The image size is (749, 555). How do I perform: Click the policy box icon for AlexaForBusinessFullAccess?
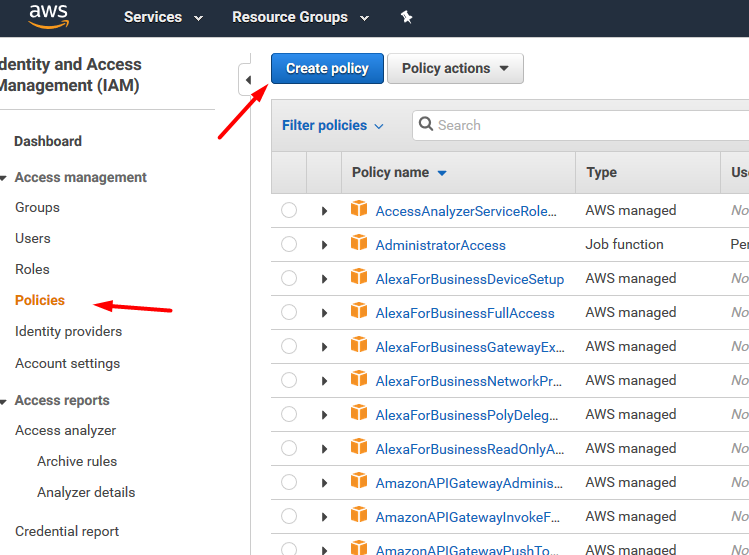(359, 311)
